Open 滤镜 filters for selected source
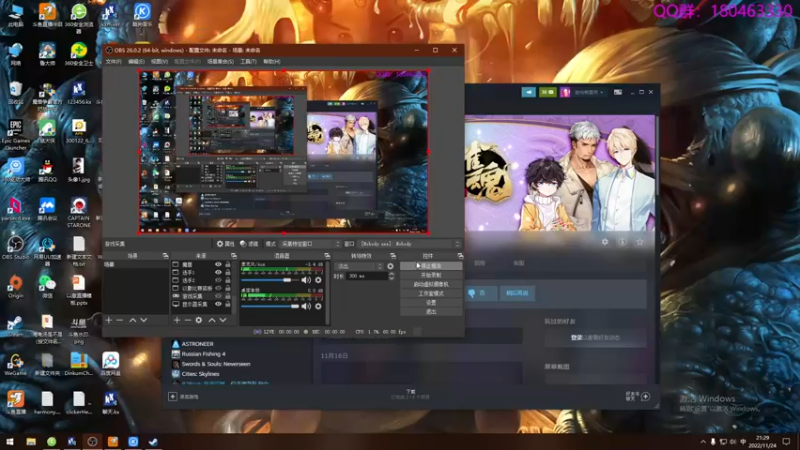The image size is (800, 450). (x=249, y=244)
